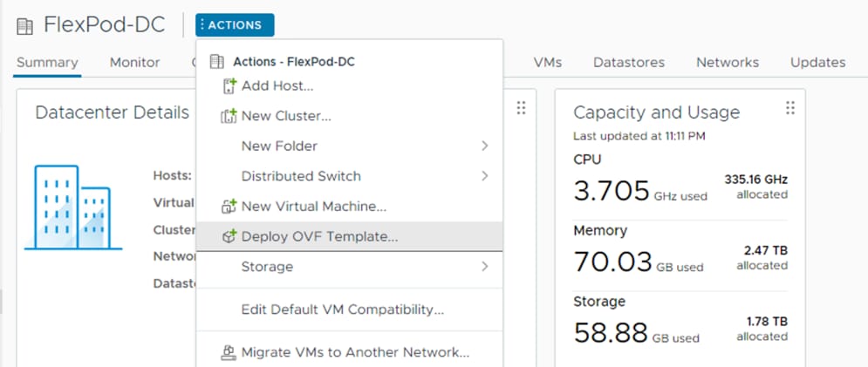Select Edit Default VM Compatibility entry
This screenshot has width=868, height=367.
343,309
